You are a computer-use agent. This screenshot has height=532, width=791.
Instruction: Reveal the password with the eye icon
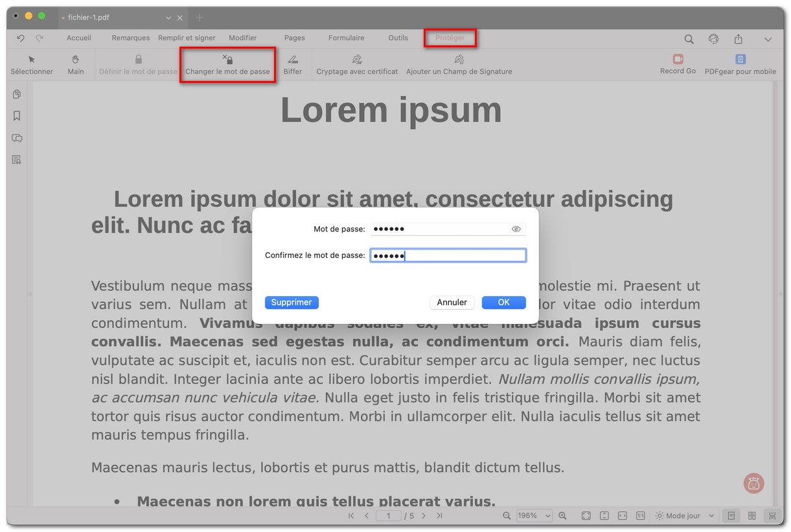pyautogui.click(x=516, y=229)
